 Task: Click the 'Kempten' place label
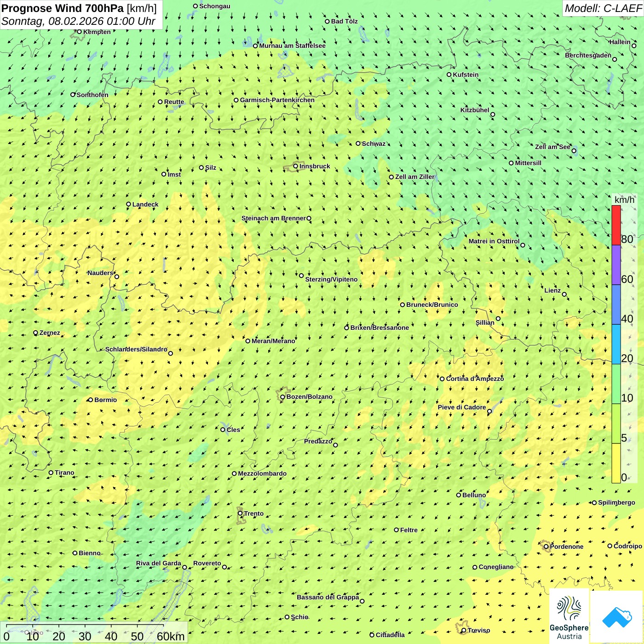click(97, 32)
